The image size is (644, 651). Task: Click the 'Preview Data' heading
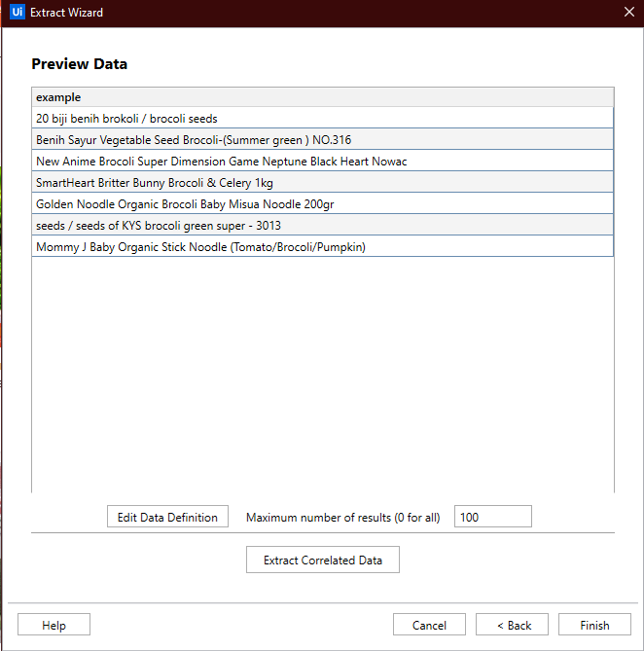point(79,64)
